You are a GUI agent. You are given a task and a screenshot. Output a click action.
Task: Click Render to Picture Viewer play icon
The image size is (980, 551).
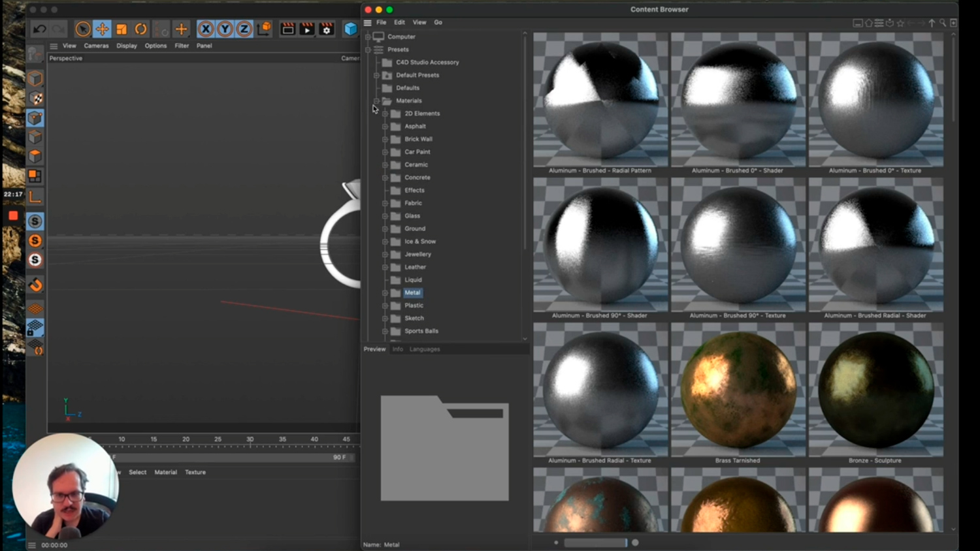[x=307, y=29]
